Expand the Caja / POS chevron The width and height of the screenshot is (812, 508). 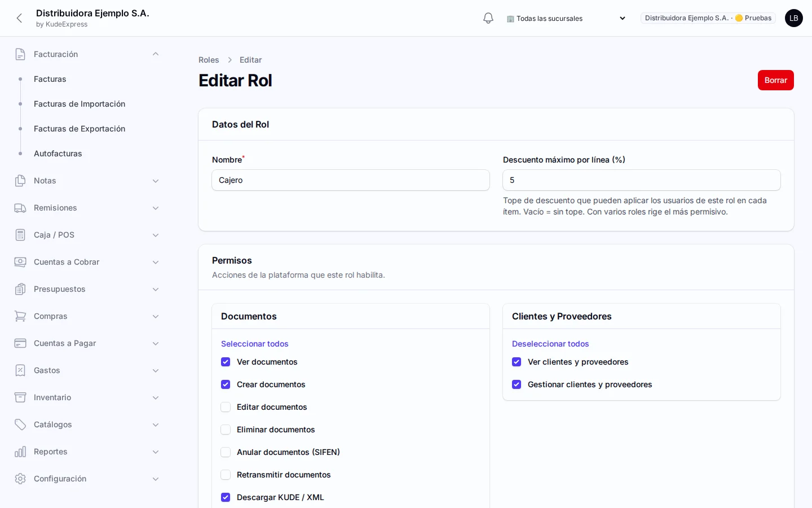(x=156, y=235)
